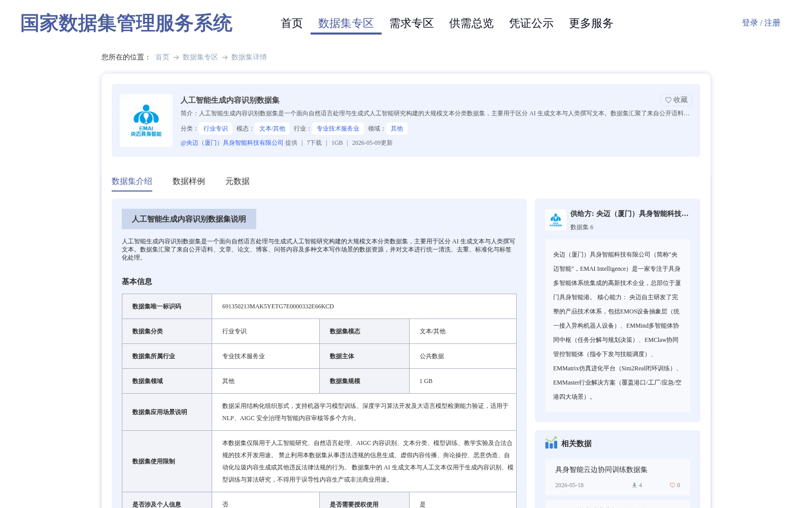Click the 相关数据 chart icon
Viewport: 812px width, 508px height.
coord(551,443)
